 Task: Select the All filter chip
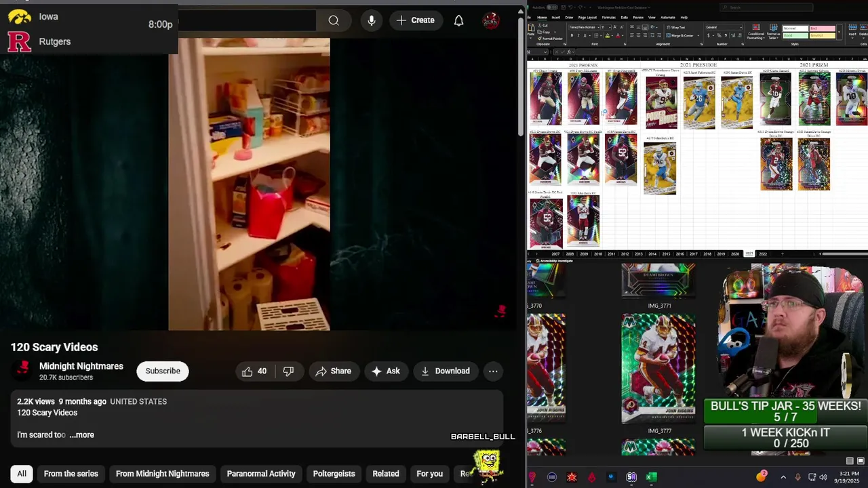22,474
